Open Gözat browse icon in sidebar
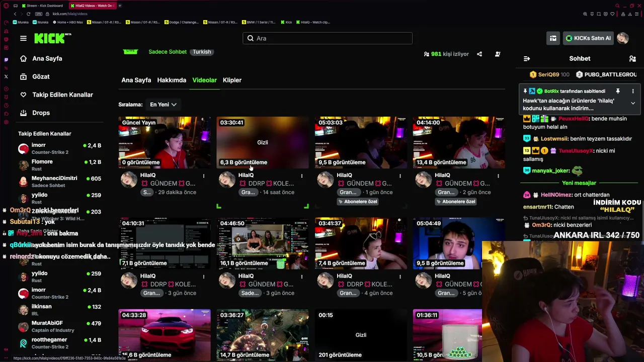The image size is (644, 362). (x=23, y=76)
